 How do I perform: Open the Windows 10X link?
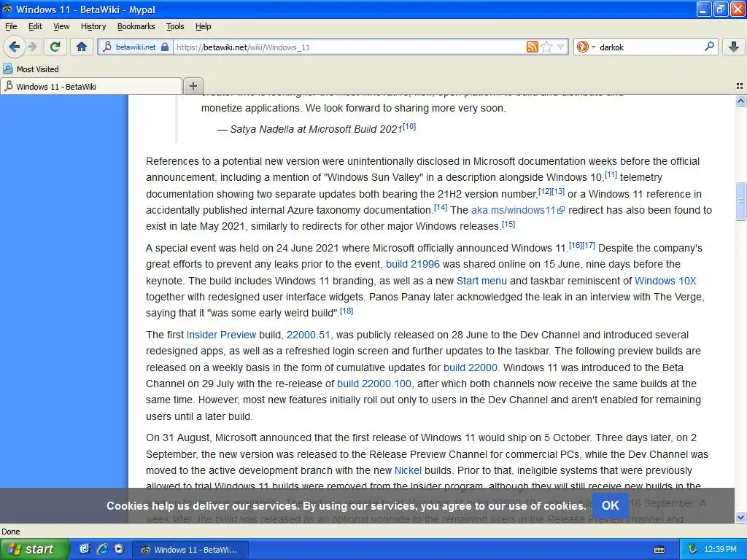(665, 281)
